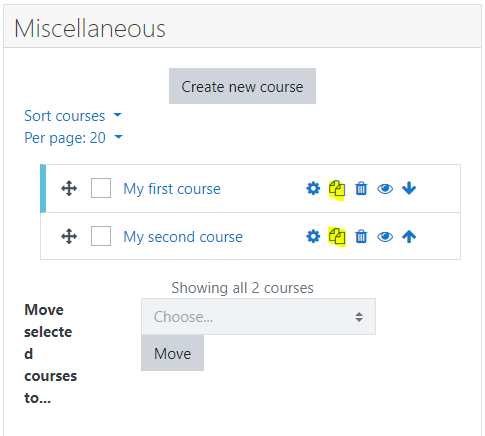Image resolution: width=485 pixels, height=436 pixels.
Task: Click the Create new course button
Action: point(242,86)
